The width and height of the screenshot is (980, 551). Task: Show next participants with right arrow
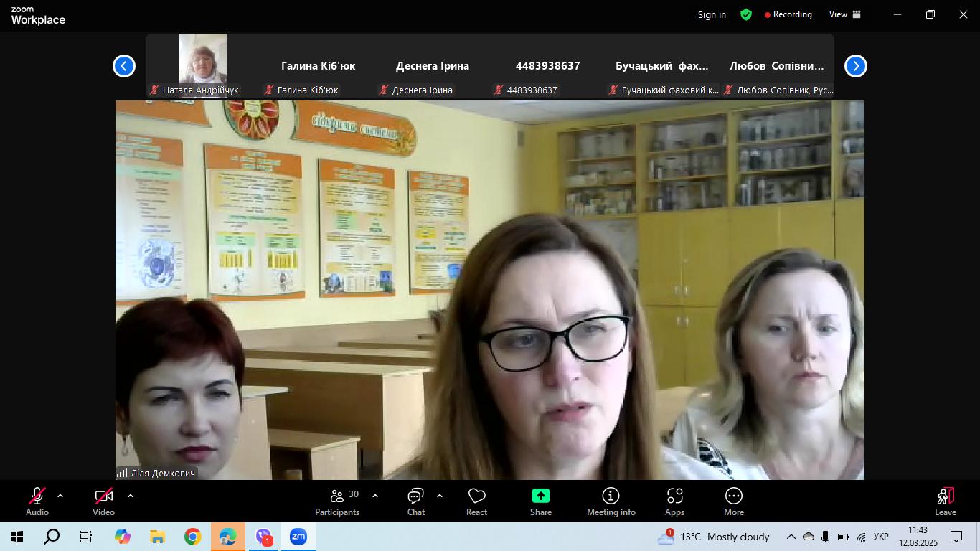click(x=856, y=66)
